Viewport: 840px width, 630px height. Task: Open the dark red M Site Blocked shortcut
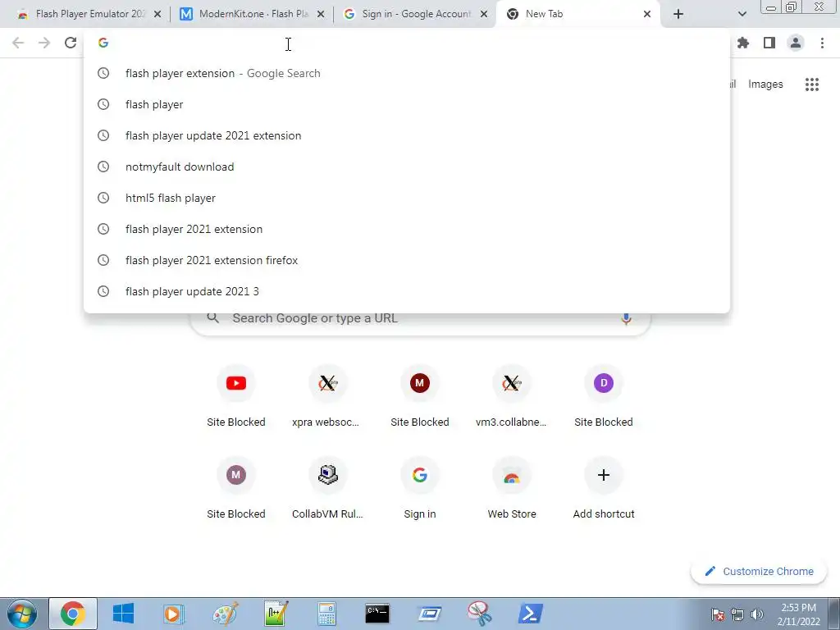point(419,396)
